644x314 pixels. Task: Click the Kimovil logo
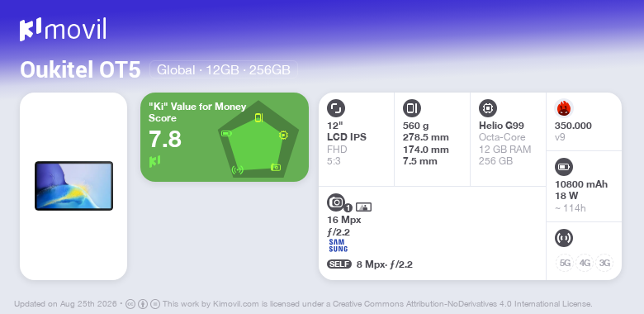click(63, 29)
